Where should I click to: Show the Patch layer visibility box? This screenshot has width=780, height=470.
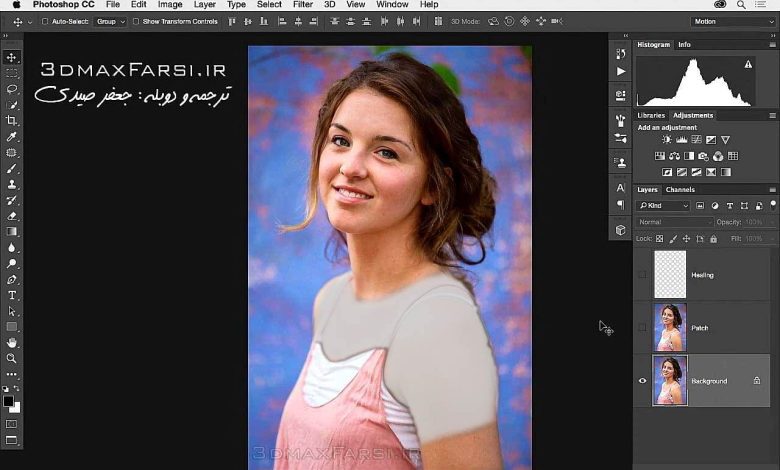click(642, 328)
